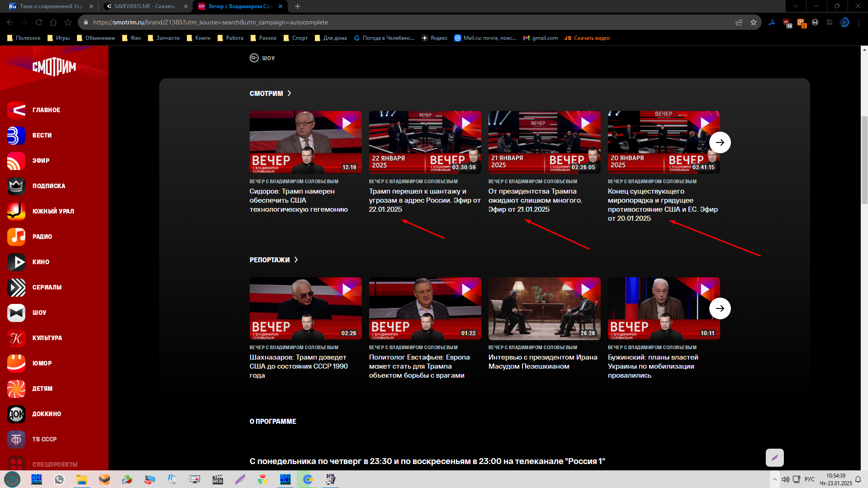Click the Эфир broadcast icon
The width and height of the screenshot is (868, 488).
pos(16,161)
